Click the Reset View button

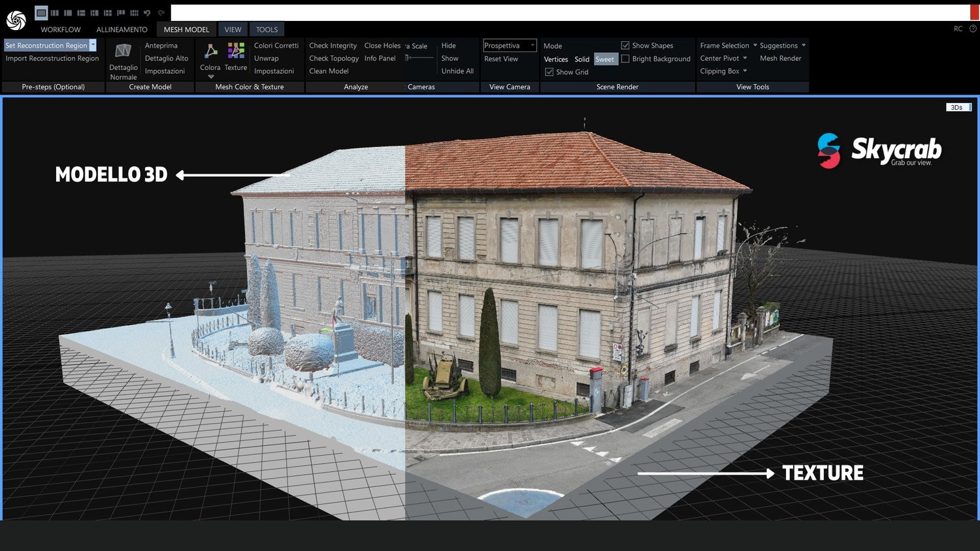500,59
